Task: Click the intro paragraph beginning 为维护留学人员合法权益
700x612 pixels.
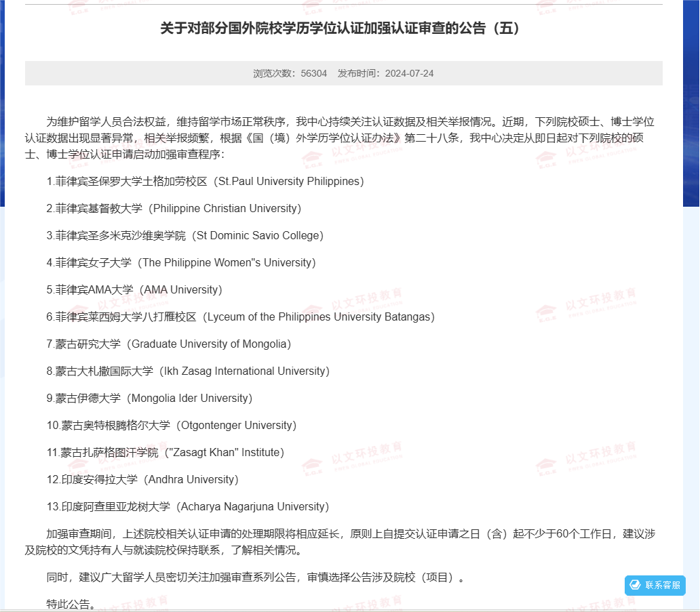Action: [x=340, y=138]
